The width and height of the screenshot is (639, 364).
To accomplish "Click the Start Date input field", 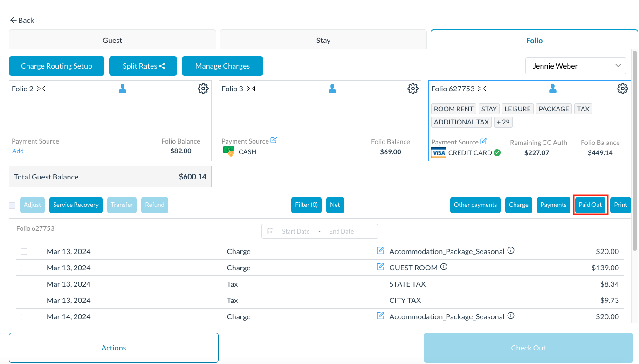I will point(295,231).
